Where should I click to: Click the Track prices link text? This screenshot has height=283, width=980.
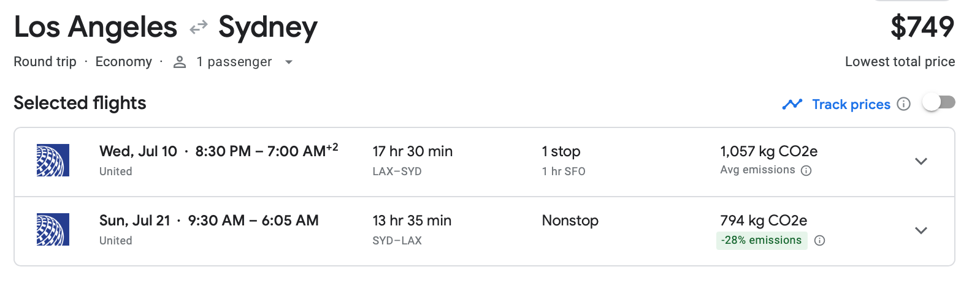[851, 104]
